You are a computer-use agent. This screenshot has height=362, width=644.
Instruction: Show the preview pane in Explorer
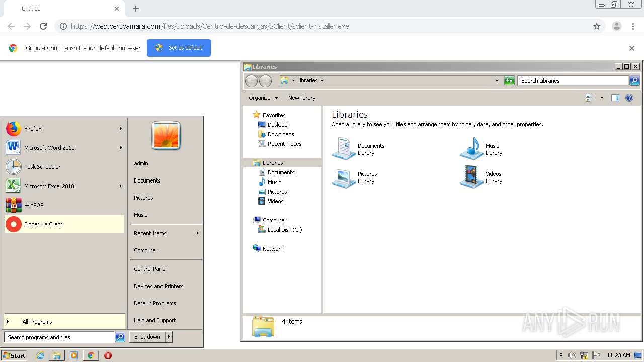[615, 98]
